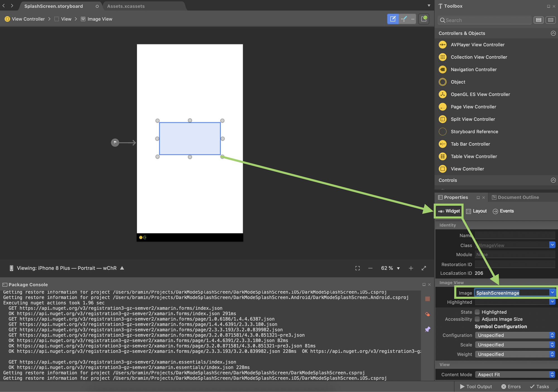Switch to the Assets.xcassets tab
The height and width of the screenshot is (392, 558).
pyautogui.click(x=126, y=6)
